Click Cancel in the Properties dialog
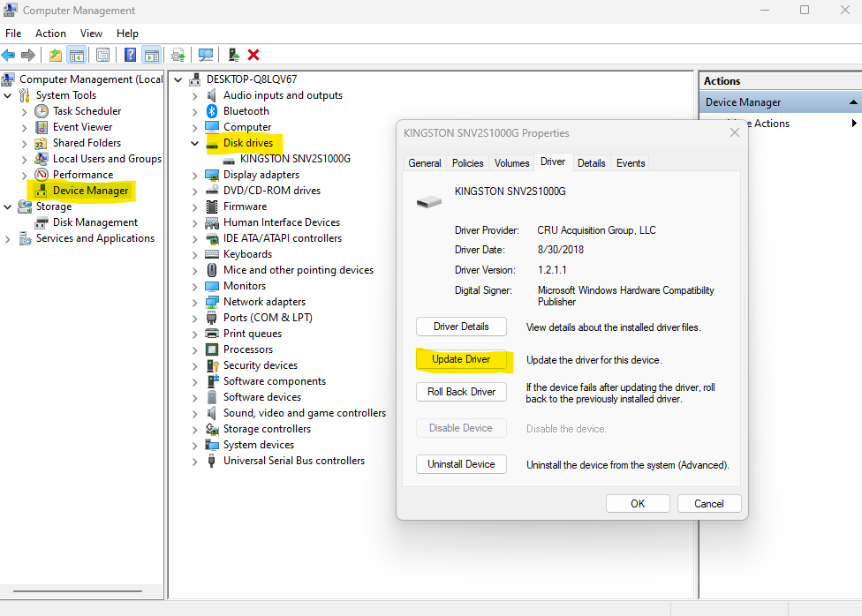Screen dimensions: 862x616 (709, 504)
